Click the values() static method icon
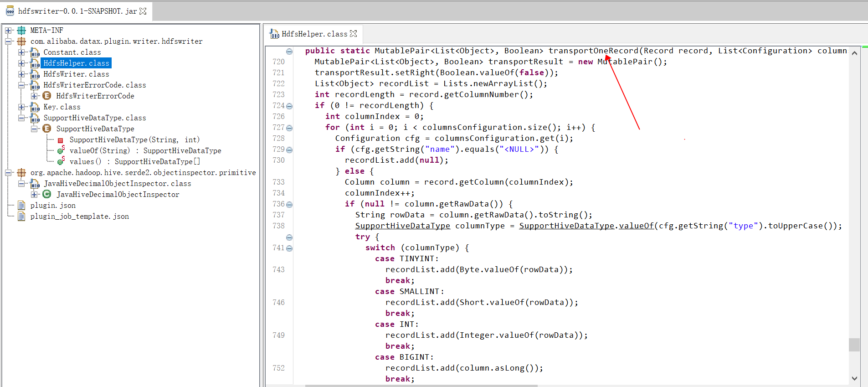 [61, 161]
